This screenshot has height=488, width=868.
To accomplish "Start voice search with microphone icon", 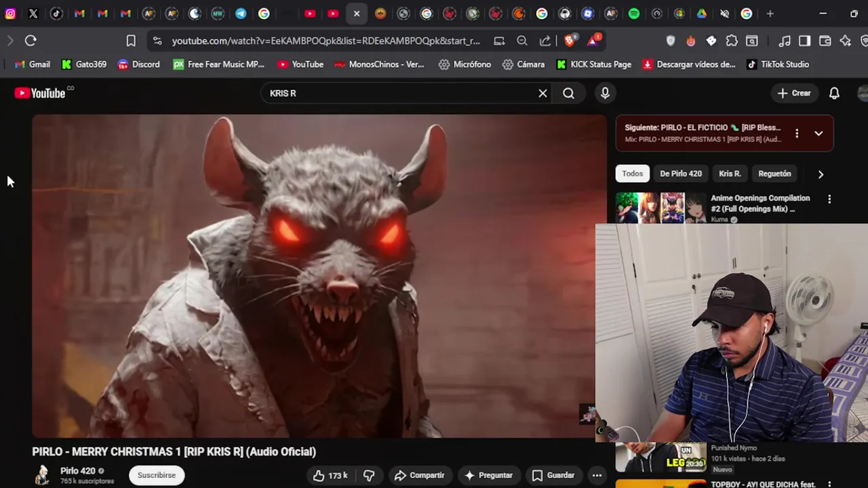I will pos(605,93).
